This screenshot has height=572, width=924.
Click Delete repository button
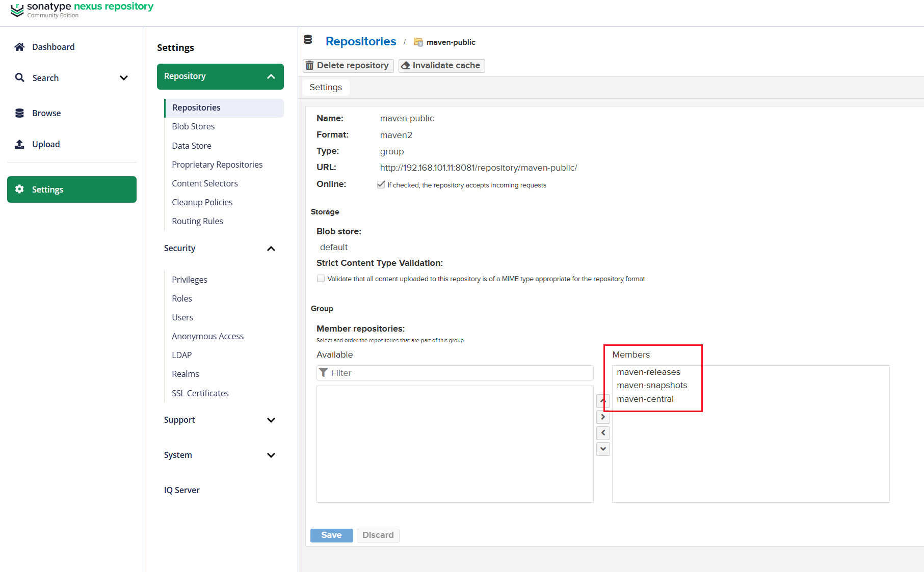(348, 66)
